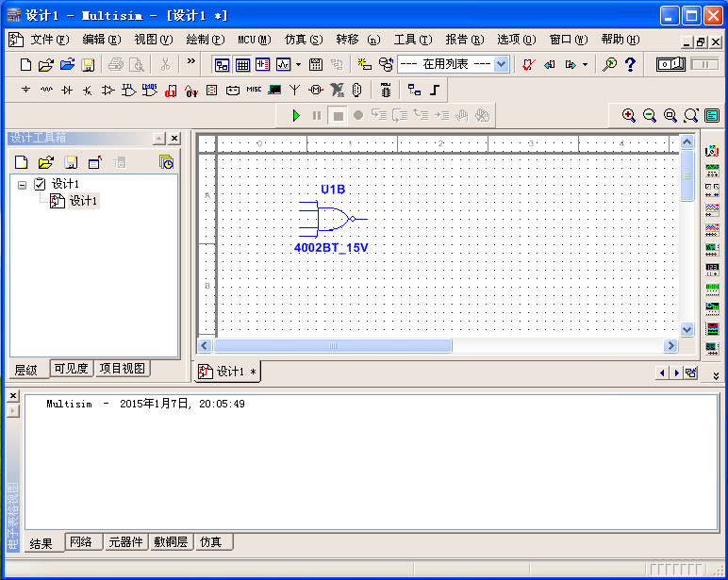The height and width of the screenshot is (580, 728).
Task: Toggle full screen view icon
Action: point(712,115)
